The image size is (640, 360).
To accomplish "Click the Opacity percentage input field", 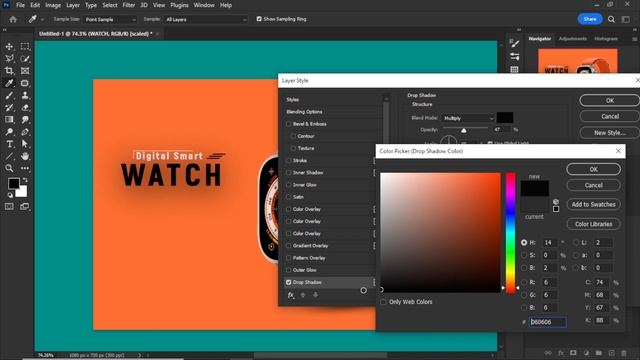I will tap(502, 130).
